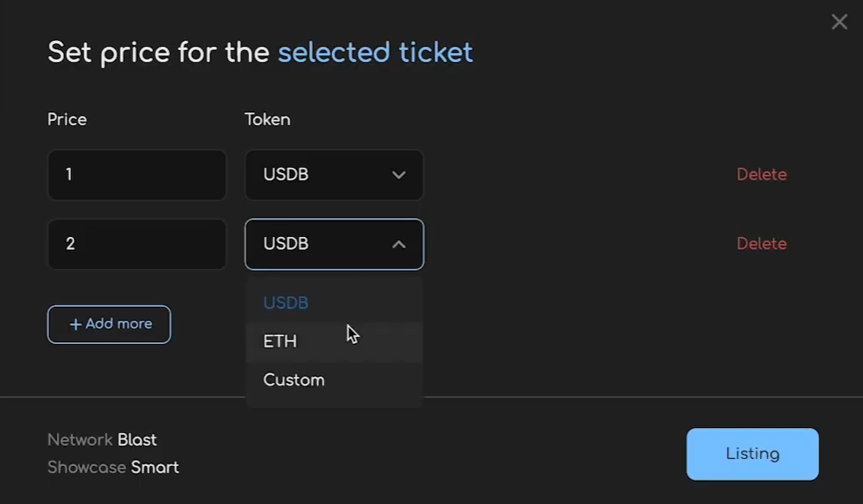Click the upward chevron on the second Token dropdown
The height and width of the screenshot is (504, 863).
pyautogui.click(x=399, y=244)
